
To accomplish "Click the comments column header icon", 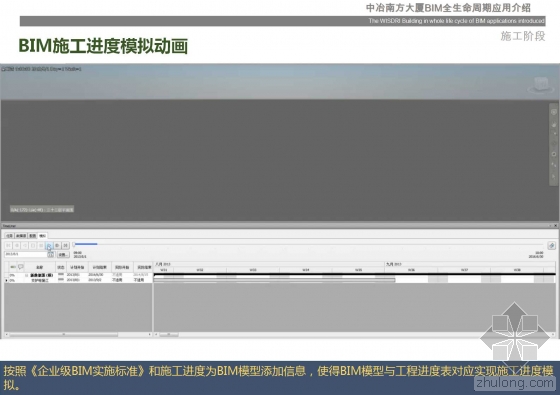I will coord(21,266).
